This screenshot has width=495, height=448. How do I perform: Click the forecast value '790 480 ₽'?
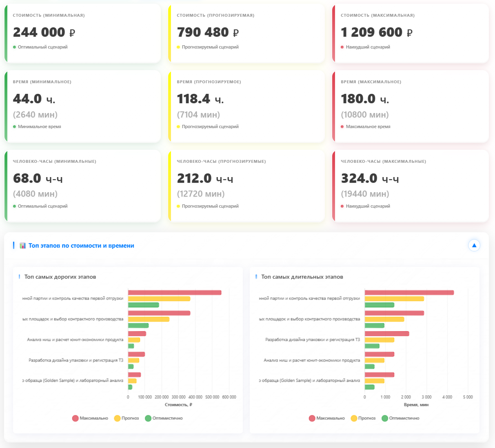coord(208,32)
